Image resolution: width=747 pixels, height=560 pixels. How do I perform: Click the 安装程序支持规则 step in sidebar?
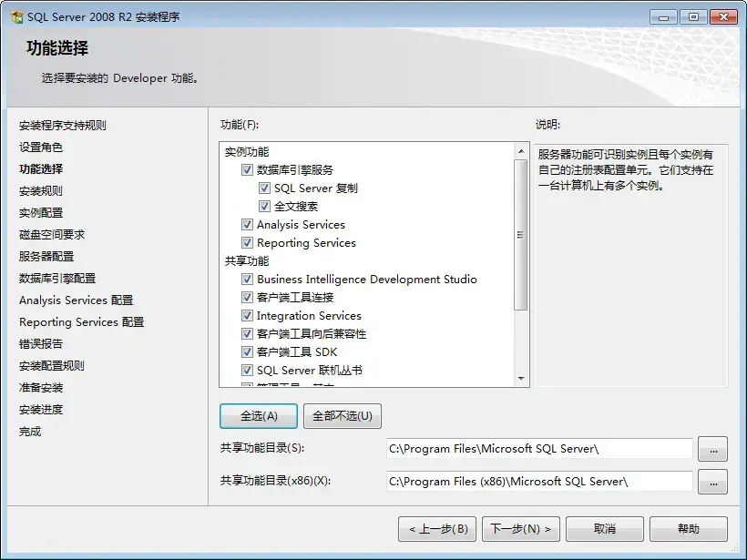click(63, 126)
